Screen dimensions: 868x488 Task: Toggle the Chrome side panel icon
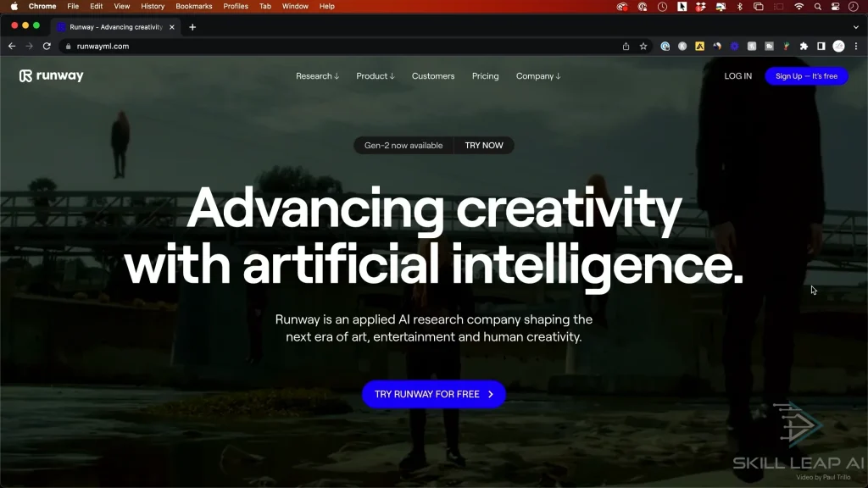(x=821, y=47)
